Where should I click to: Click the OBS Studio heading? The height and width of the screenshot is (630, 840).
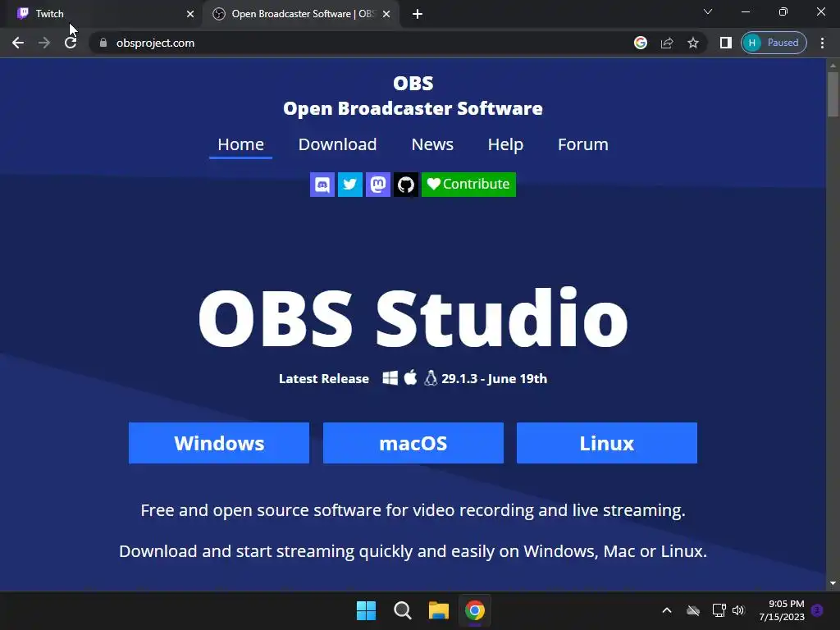[x=413, y=318]
